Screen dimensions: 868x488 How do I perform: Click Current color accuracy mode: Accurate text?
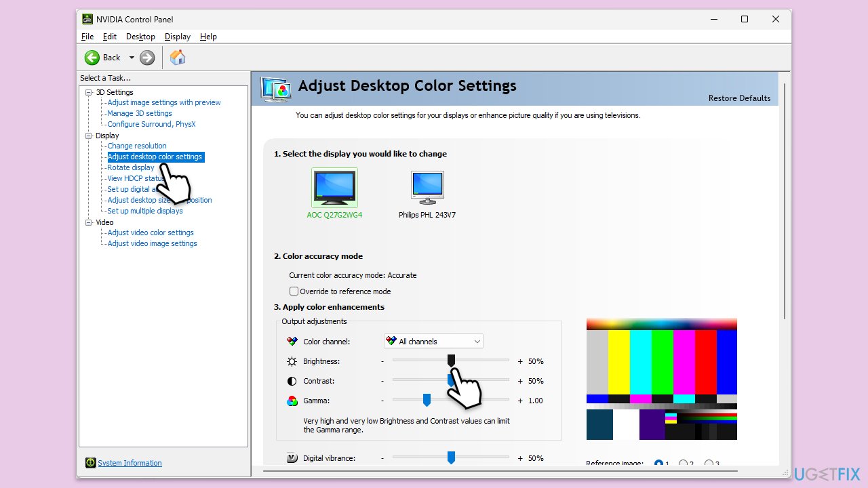[353, 275]
